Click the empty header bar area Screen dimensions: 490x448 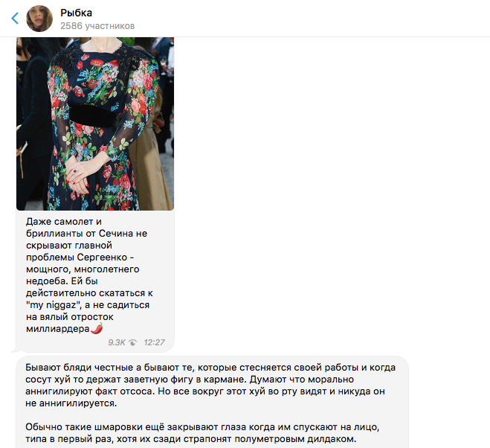312,18
